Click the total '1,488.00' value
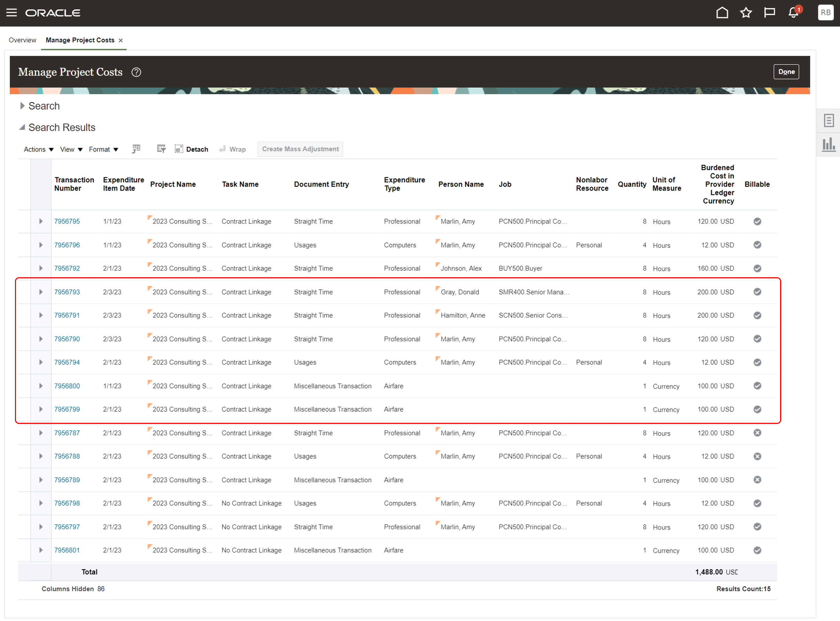 (x=708, y=572)
